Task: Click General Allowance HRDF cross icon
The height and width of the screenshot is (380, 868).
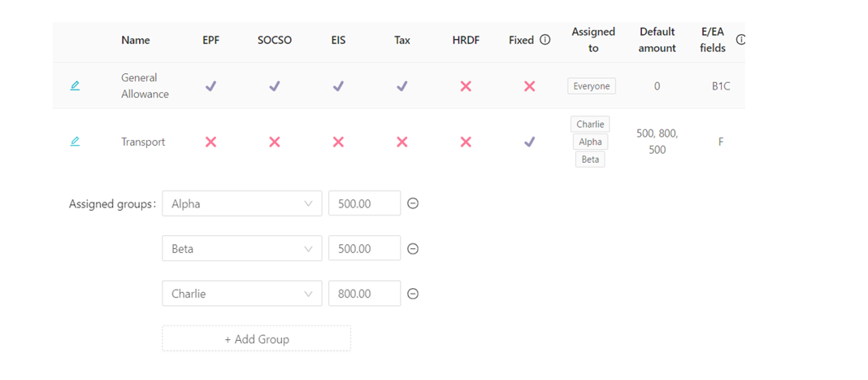Action: (466, 85)
